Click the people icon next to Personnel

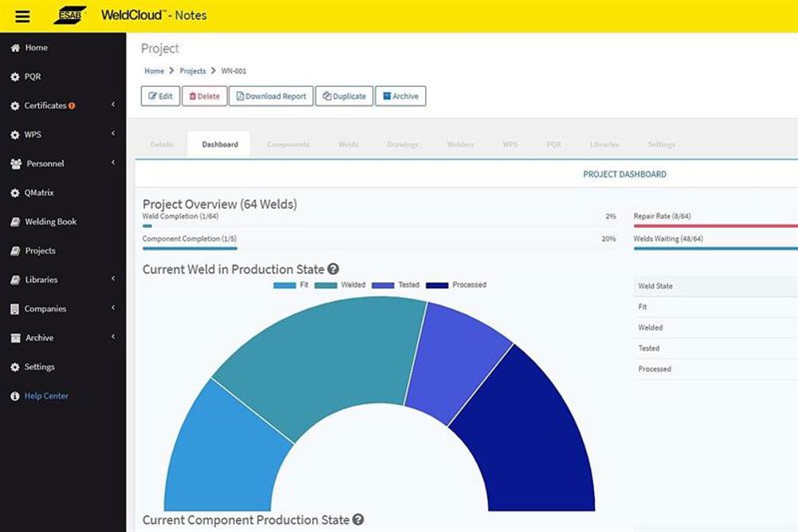(x=16, y=164)
